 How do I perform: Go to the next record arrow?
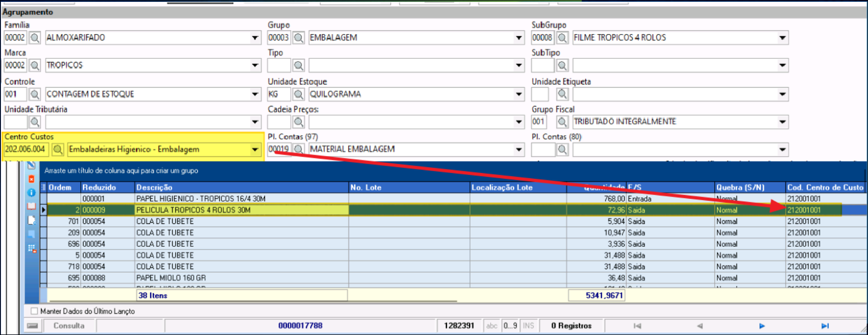point(762,326)
